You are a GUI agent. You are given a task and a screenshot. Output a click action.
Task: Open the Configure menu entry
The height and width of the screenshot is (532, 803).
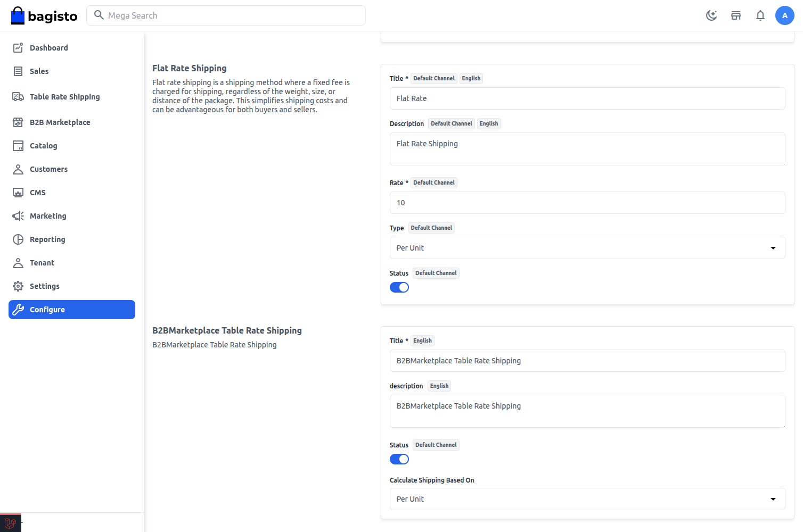click(x=47, y=309)
